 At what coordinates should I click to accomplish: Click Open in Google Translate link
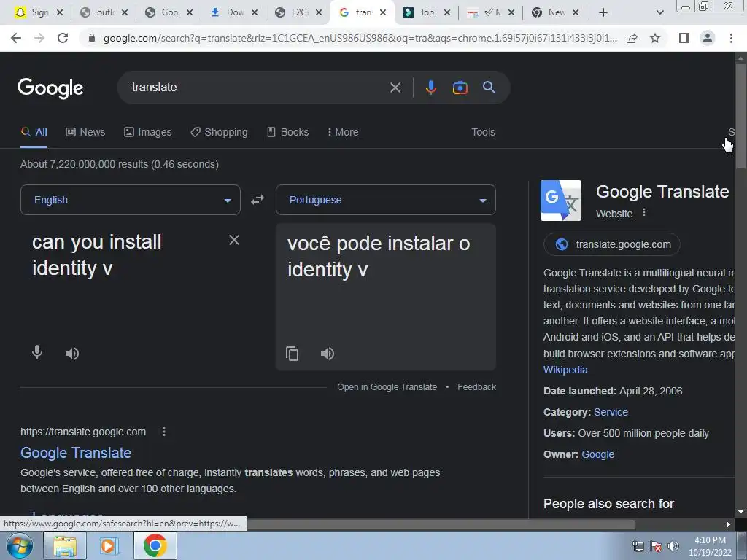[x=387, y=387]
